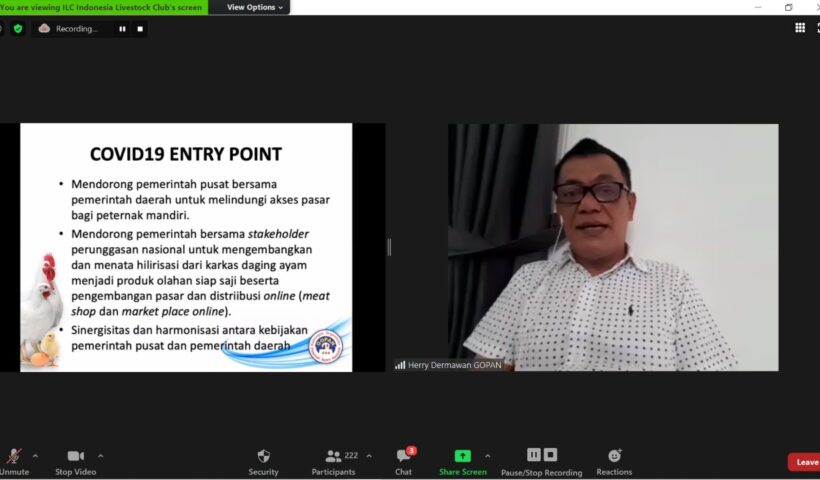The height and width of the screenshot is (480, 820).
Task: Expand video options arrow beside Stop Video
Action: pyautogui.click(x=100, y=456)
